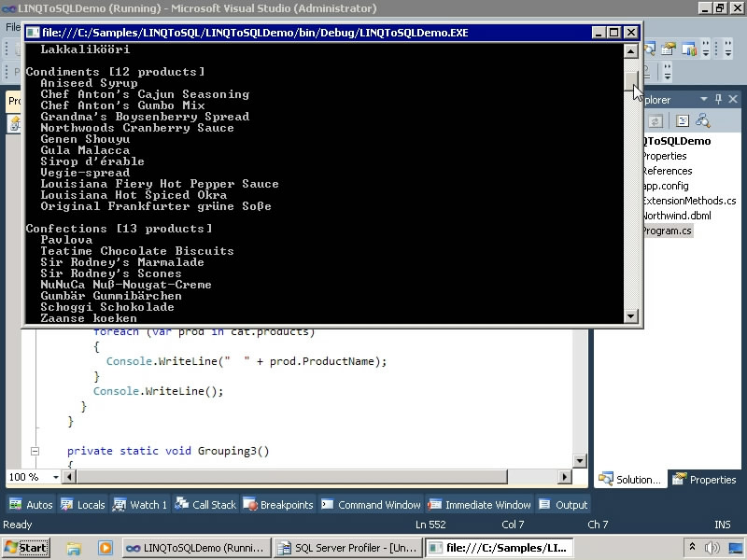Viewport: 747px width, 560px height.
Task: Switch to the Command Window tab
Action: click(371, 505)
